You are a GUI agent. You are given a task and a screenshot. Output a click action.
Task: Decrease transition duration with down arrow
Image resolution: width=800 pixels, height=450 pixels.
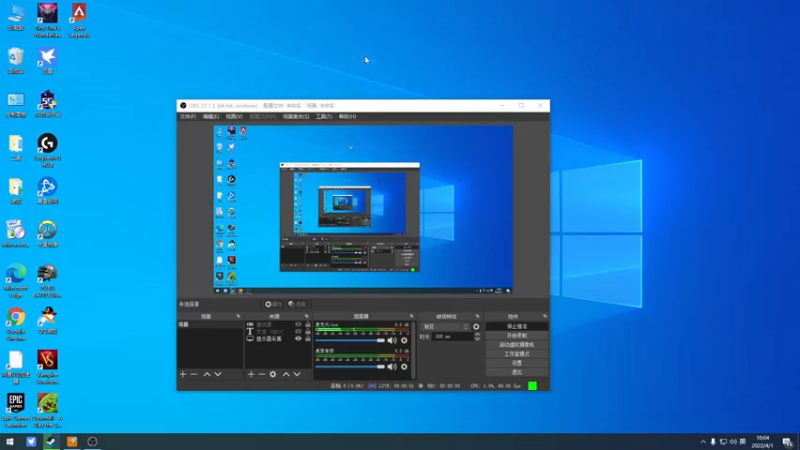(477, 339)
